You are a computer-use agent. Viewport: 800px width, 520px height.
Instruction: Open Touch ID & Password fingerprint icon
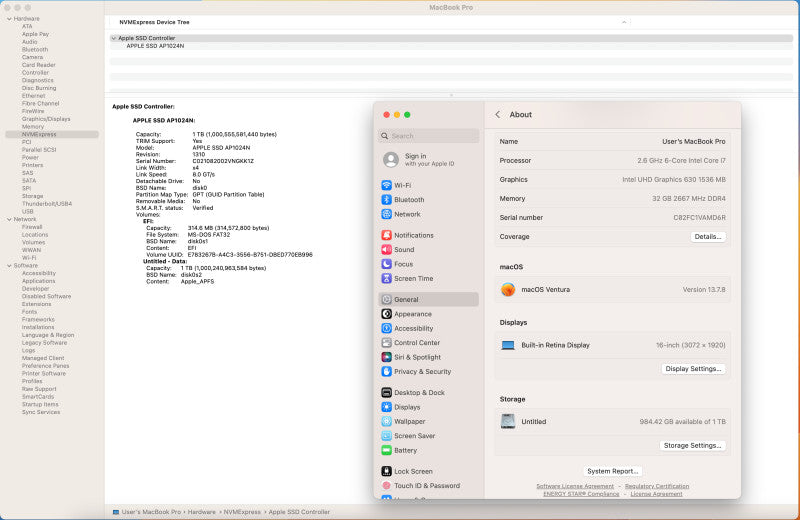point(386,486)
